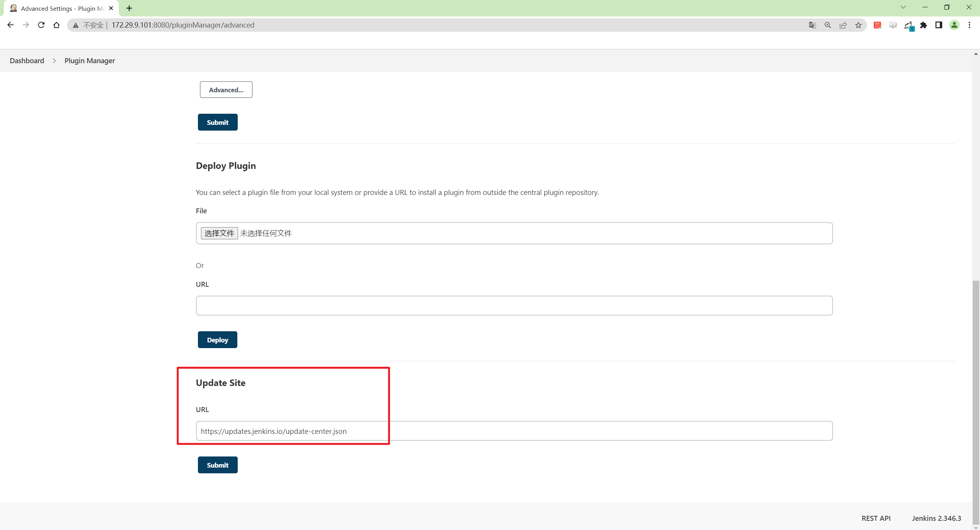Click the Update Site URL field
Image resolution: width=980 pixels, height=530 pixels.
pos(514,431)
